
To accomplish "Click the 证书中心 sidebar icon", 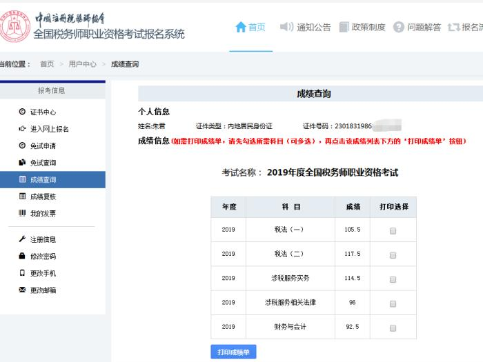I will 22,112.
